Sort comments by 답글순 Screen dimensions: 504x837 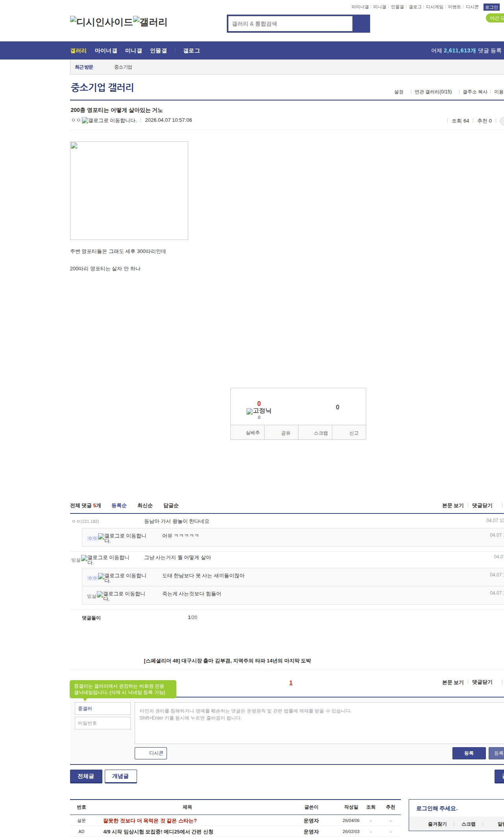(171, 506)
